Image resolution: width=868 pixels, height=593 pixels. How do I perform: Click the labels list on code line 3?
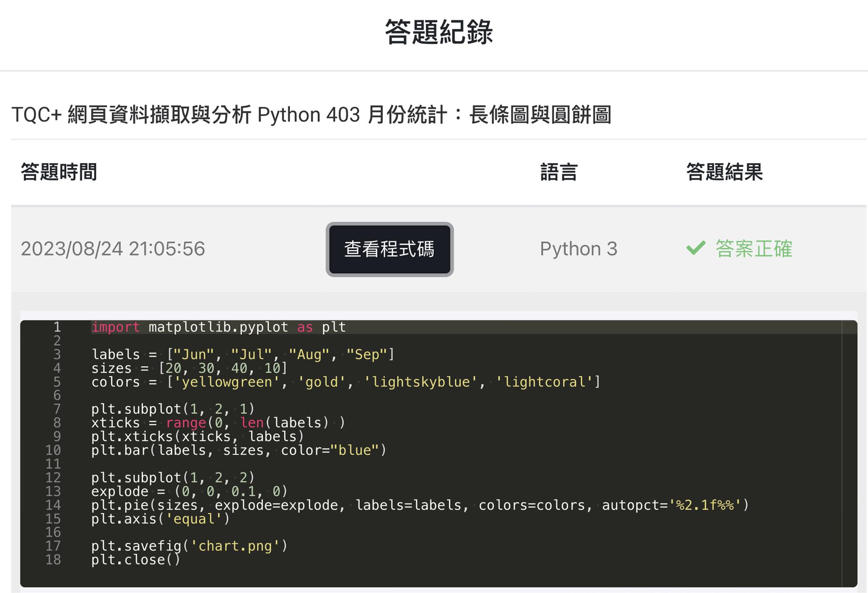[x=243, y=354]
